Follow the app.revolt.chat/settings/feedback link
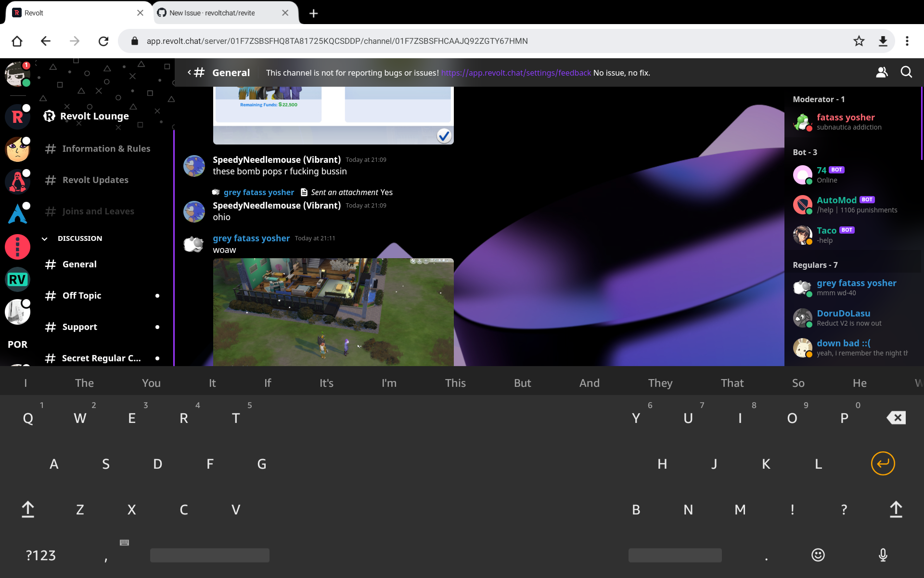 516,73
